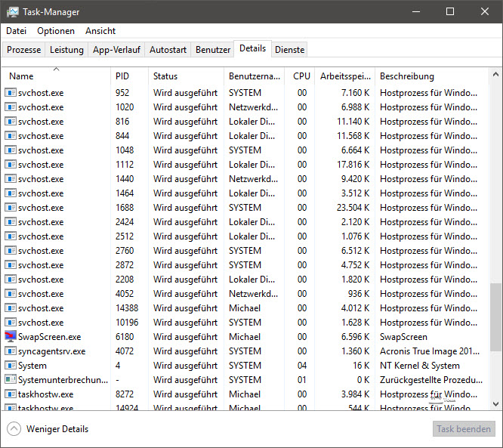The image size is (503, 448).
Task: Select the Details tab
Action: (253, 48)
